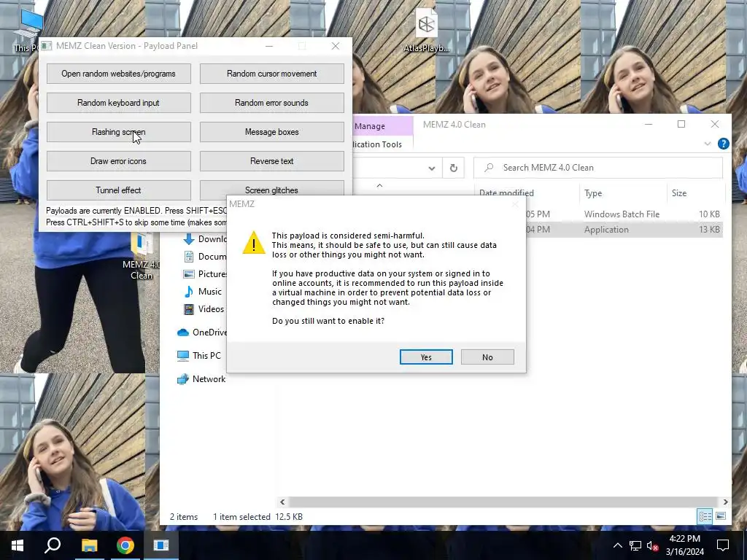747x560 pixels.
Task: Click the horizontal scrollbar right arrow
Action: click(x=725, y=502)
